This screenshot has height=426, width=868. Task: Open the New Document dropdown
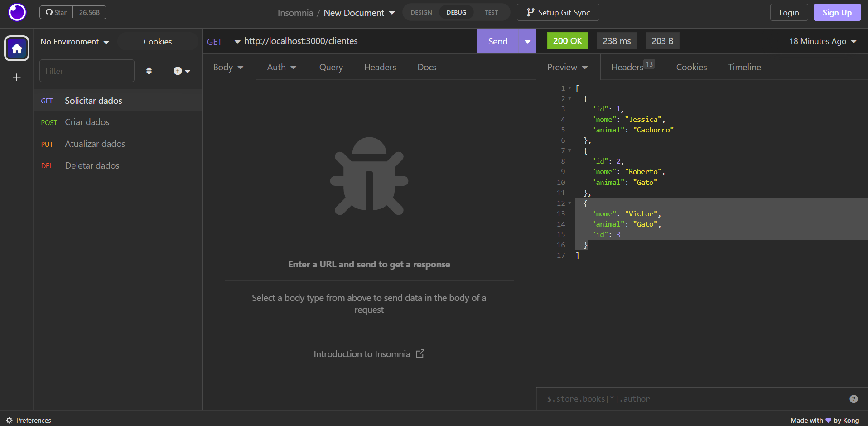(391, 13)
